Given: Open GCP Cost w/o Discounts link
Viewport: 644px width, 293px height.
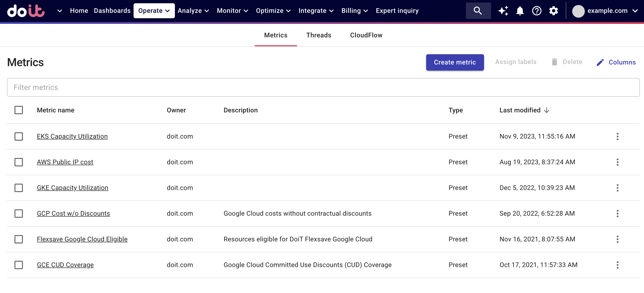Looking at the screenshot, I should point(73,213).
